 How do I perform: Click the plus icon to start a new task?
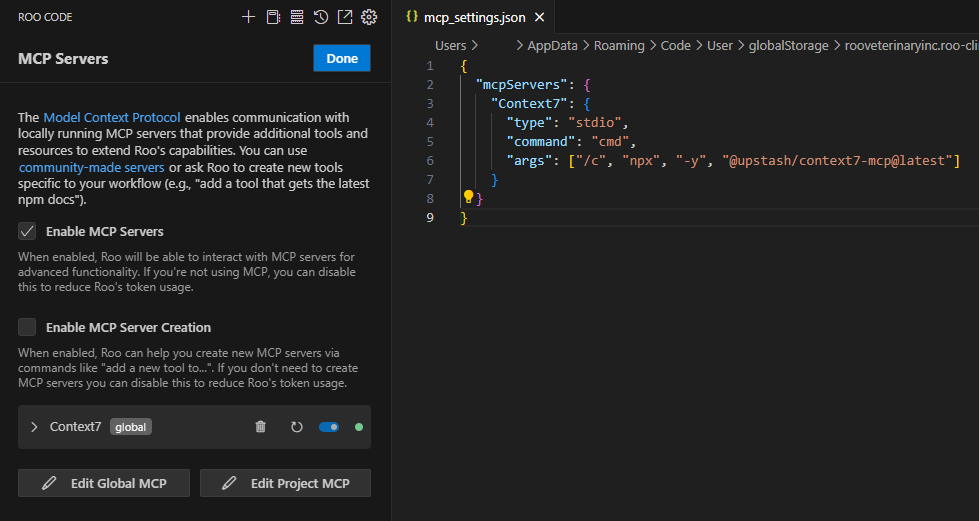[x=249, y=17]
